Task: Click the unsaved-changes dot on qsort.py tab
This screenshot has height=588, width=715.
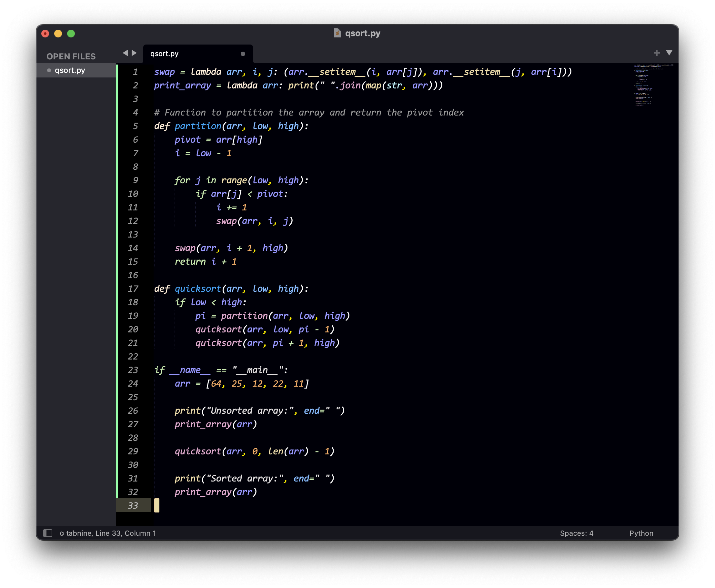Action: 242,54
